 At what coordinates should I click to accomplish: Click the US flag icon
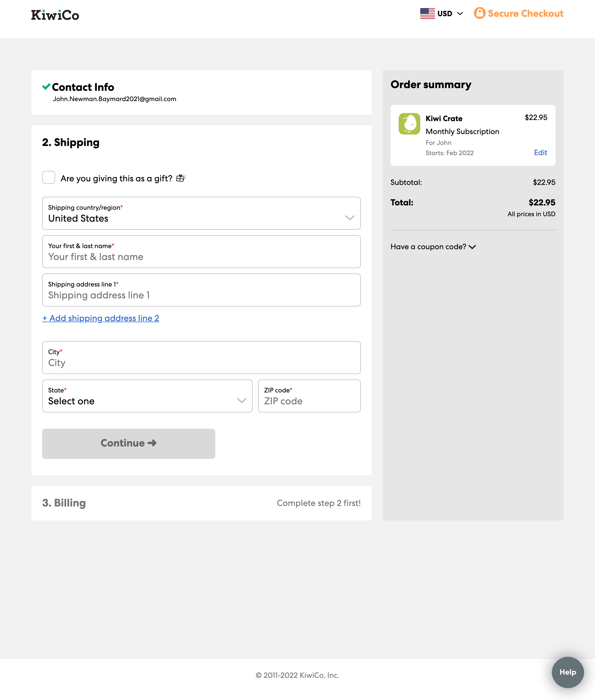click(427, 13)
